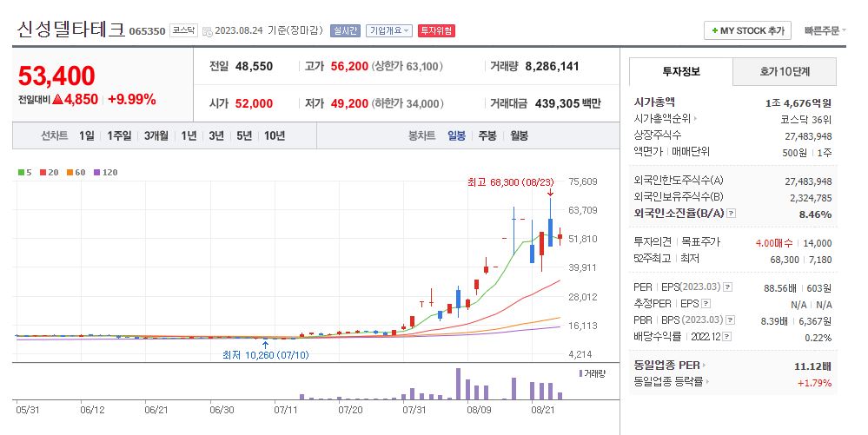Click the 시가총액순위 link
The image size is (868, 435).
pyautogui.click(x=662, y=118)
